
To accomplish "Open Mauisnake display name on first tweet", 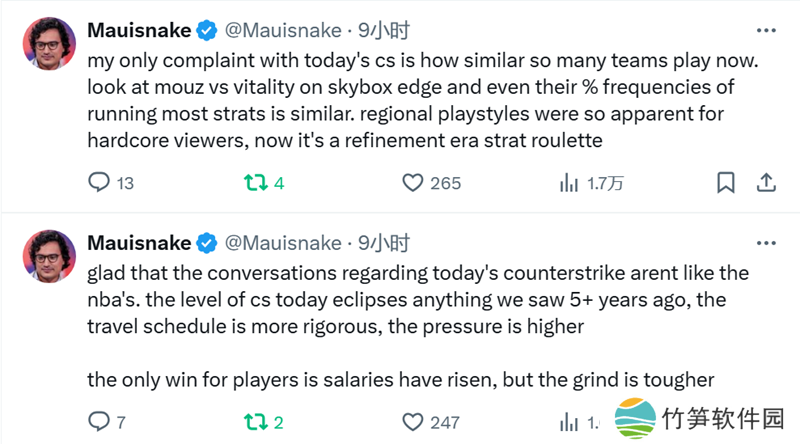I will (x=138, y=28).
